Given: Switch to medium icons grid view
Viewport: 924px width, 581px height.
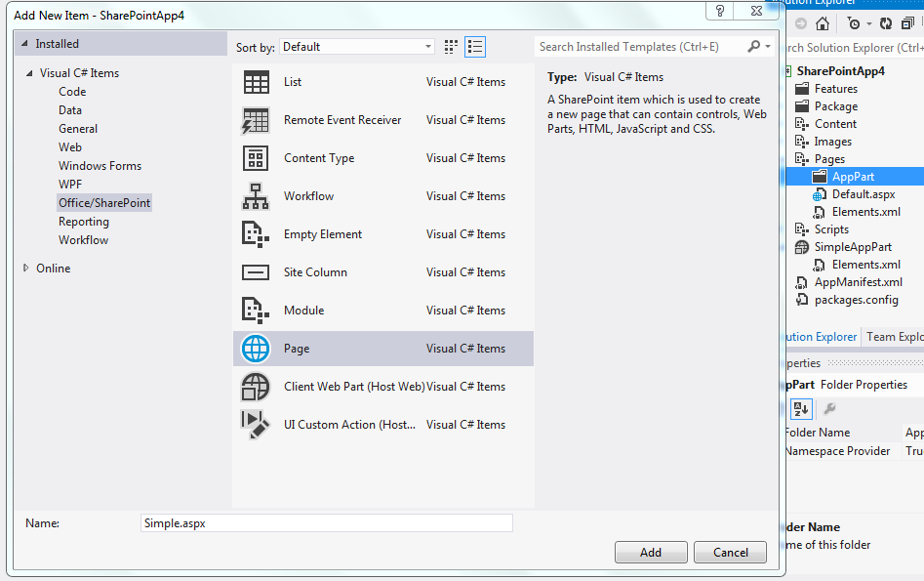Looking at the screenshot, I should [x=451, y=47].
